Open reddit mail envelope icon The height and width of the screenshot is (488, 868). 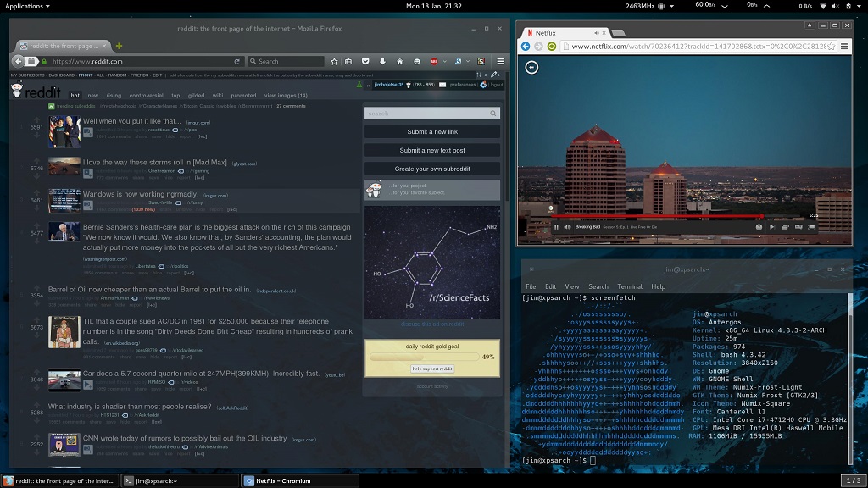[x=442, y=85]
